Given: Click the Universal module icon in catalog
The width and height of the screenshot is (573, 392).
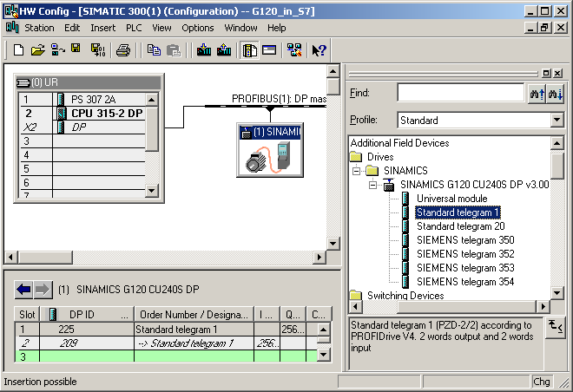Looking at the screenshot, I should pos(405,199).
